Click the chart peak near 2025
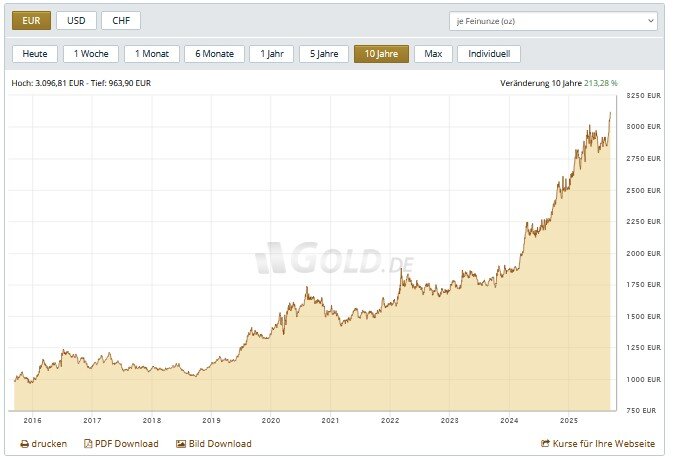The width and height of the screenshot is (673, 460). coord(610,114)
